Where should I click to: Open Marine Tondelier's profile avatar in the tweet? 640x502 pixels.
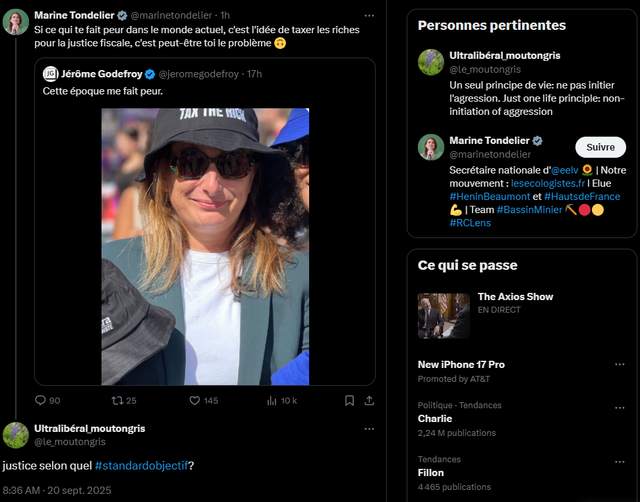[16, 22]
